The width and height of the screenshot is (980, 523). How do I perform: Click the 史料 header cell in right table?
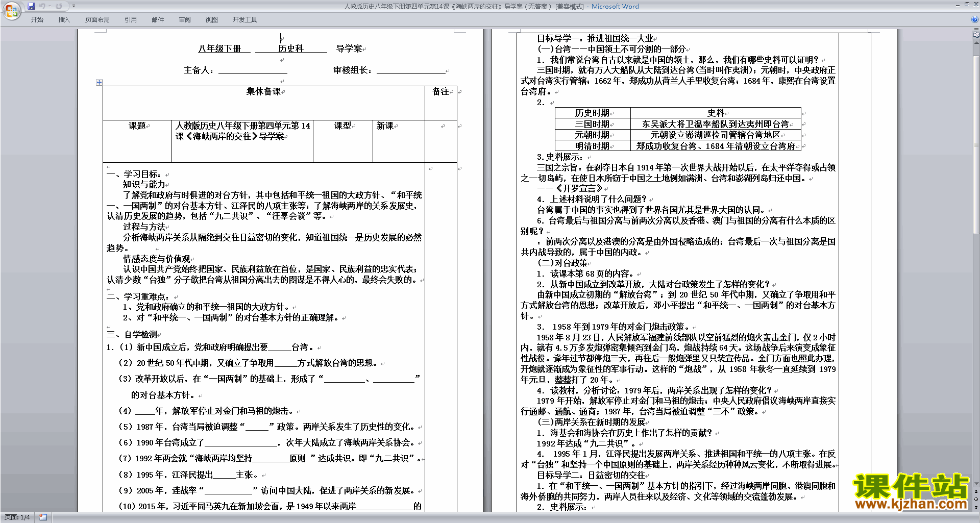click(716, 113)
